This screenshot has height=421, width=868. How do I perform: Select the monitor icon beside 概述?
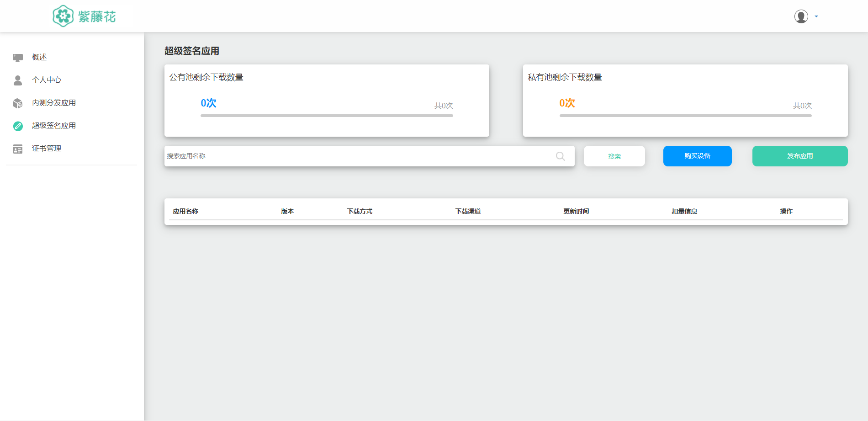click(18, 57)
